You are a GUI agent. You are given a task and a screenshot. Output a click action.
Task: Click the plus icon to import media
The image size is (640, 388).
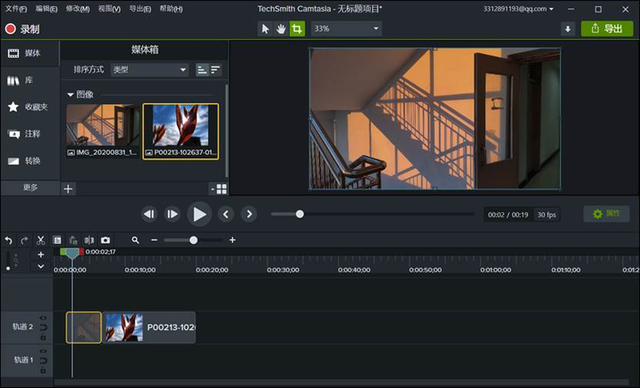(x=68, y=188)
